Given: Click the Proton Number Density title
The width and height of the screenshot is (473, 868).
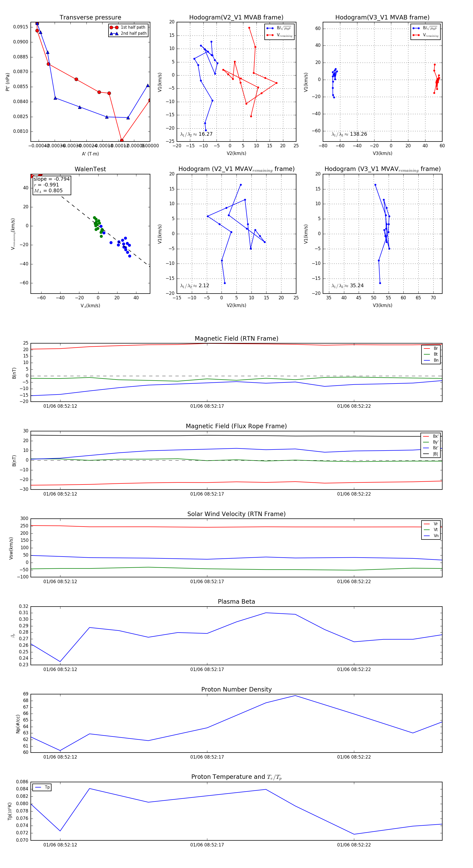Looking at the screenshot, I should tap(236, 689).
